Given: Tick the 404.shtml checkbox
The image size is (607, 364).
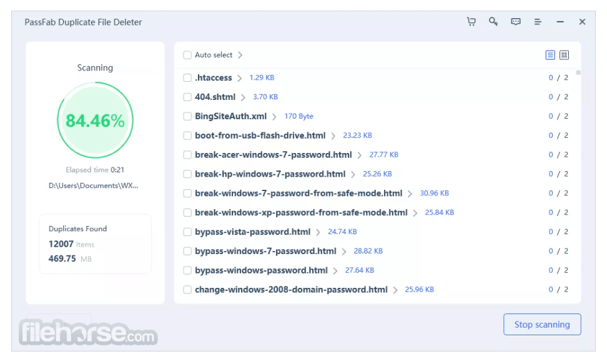Looking at the screenshot, I should tap(187, 97).
